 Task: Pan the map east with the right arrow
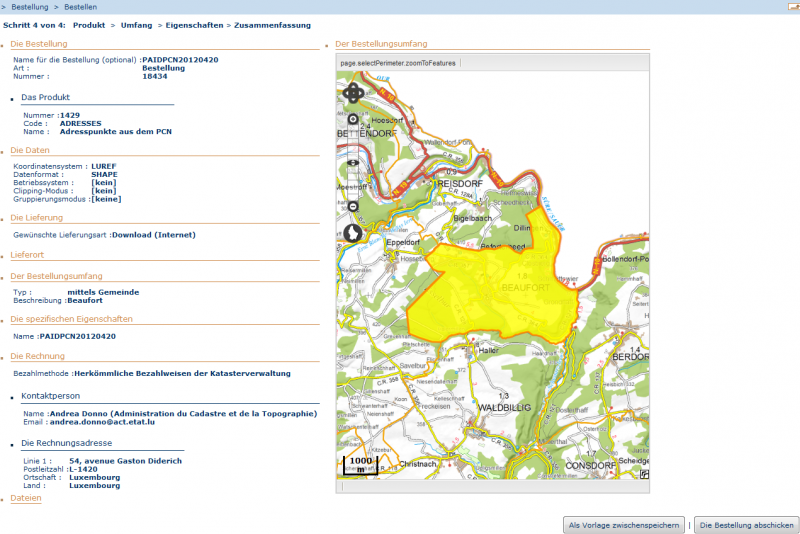click(360, 93)
